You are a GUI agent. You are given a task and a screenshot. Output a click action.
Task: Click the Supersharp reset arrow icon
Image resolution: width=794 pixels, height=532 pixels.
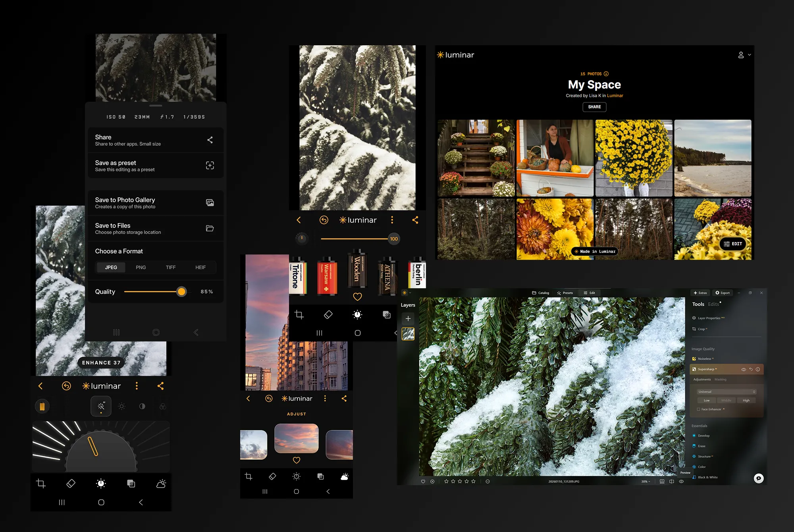(751, 369)
